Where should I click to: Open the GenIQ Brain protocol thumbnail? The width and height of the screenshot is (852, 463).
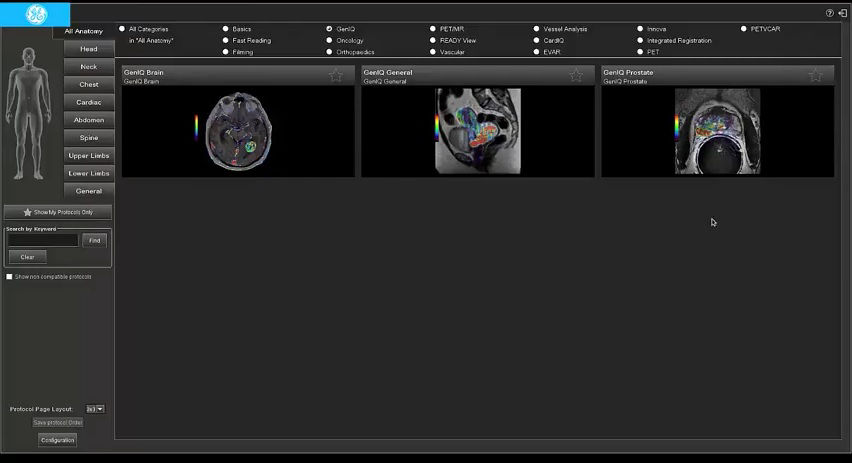click(238, 131)
